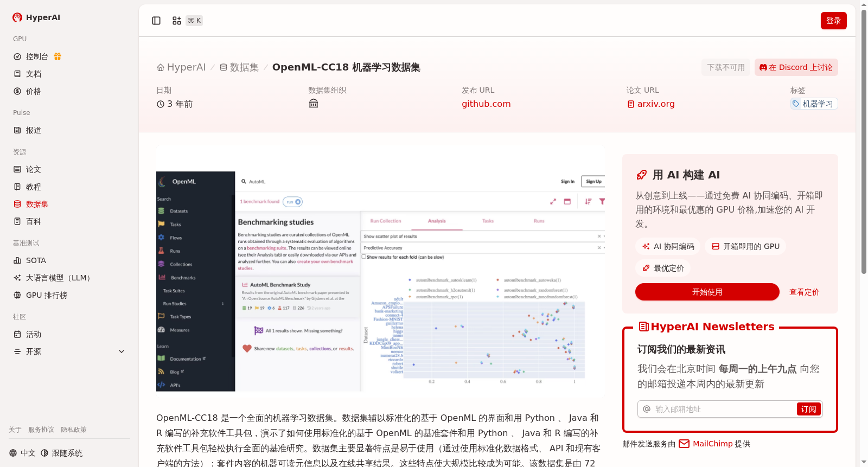Open 教程 in the sidebar

[34, 187]
